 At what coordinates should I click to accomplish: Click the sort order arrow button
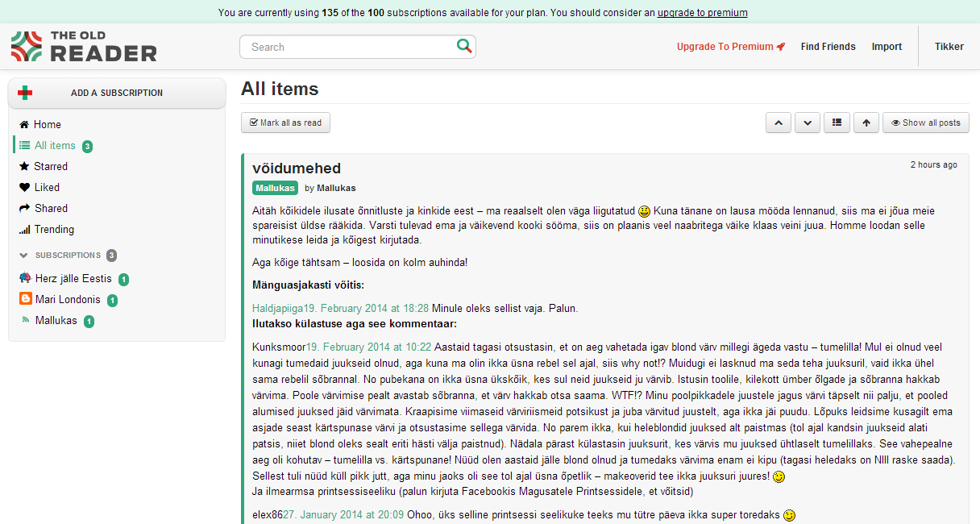866,123
